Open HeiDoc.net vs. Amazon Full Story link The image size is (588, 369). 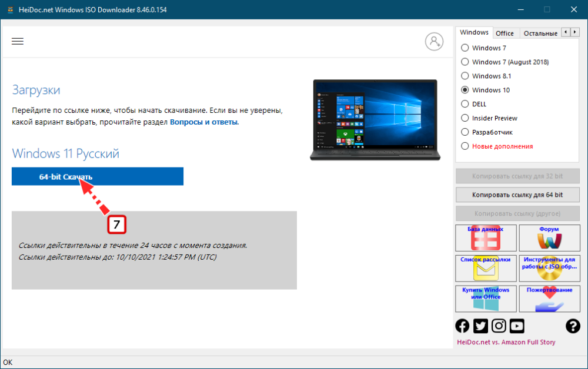pos(506,342)
